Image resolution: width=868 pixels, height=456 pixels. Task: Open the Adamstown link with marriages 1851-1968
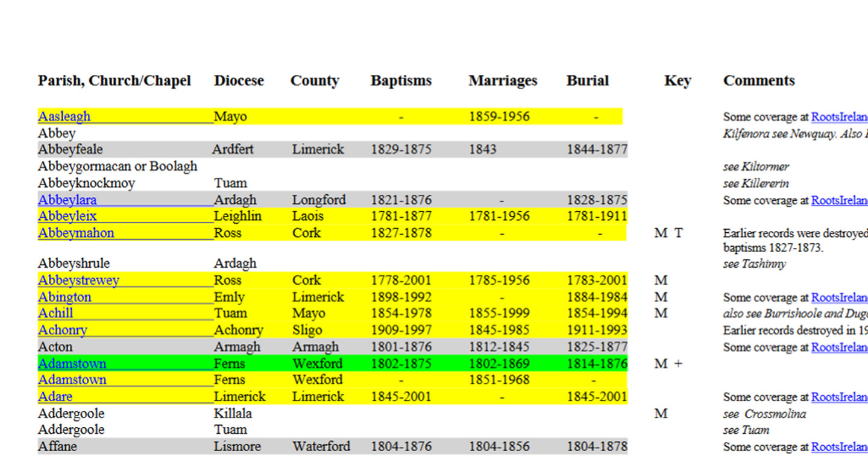click(x=72, y=380)
